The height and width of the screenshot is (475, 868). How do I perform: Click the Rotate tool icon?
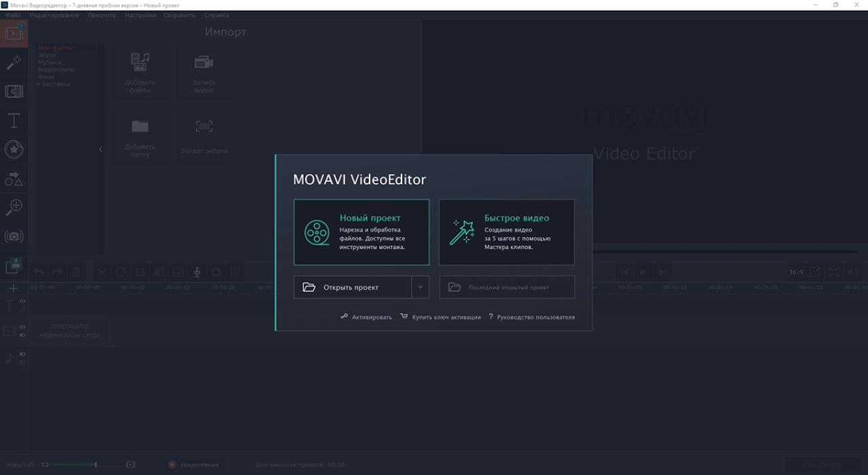click(121, 272)
